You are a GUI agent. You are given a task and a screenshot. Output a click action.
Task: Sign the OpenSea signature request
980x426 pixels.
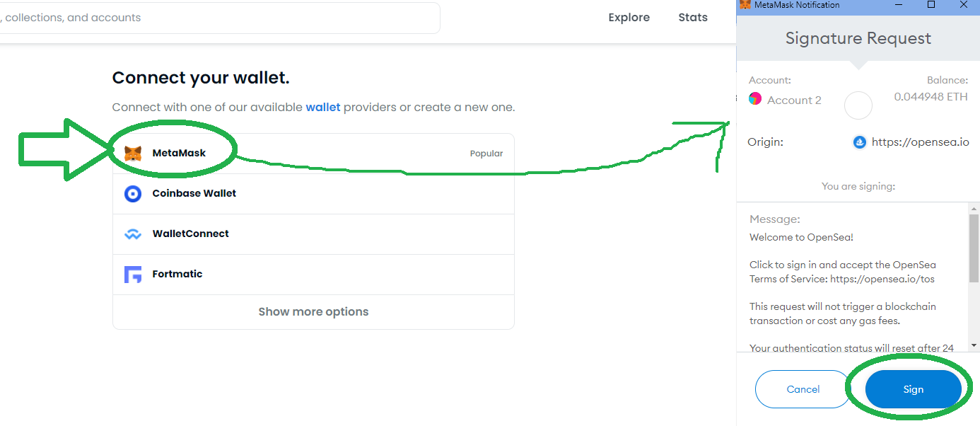click(913, 389)
